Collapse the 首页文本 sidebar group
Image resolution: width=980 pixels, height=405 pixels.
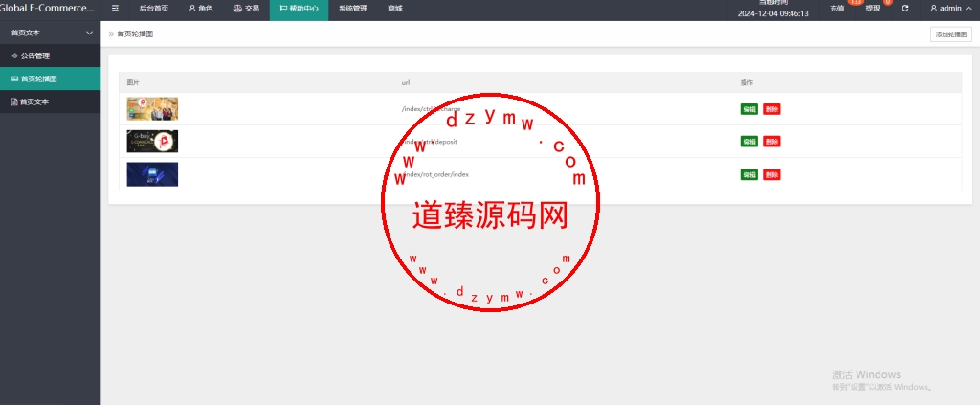coord(50,33)
